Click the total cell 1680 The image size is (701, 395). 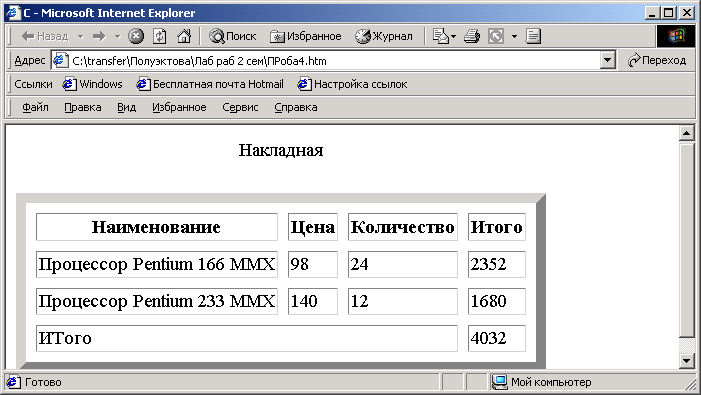(x=497, y=301)
